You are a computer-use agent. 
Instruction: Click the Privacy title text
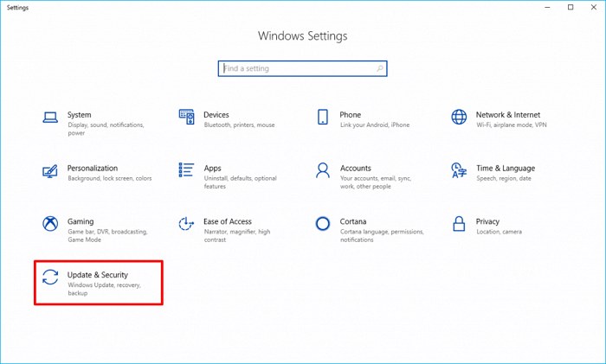tap(487, 221)
